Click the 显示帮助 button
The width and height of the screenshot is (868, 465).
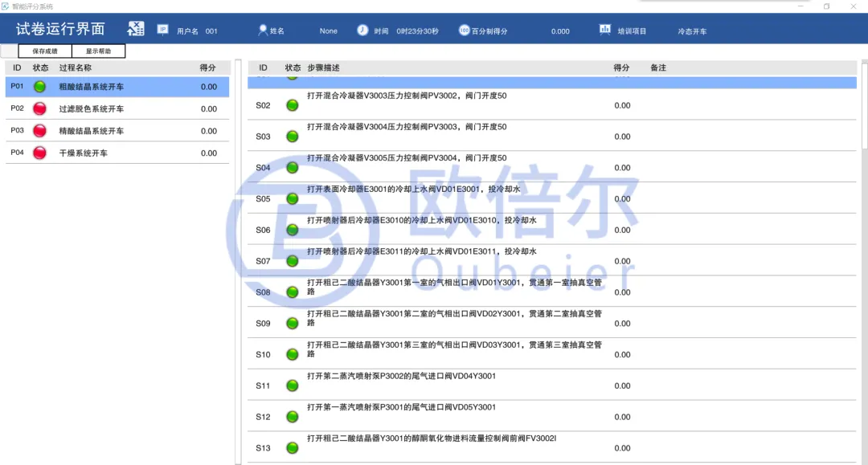click(x=99, y=51)
